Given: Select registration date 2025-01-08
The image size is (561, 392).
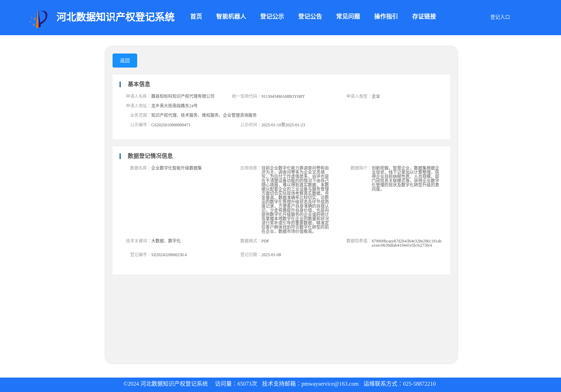Looking at the screenshot, I should pyautogui.click(x=271, y=255).
